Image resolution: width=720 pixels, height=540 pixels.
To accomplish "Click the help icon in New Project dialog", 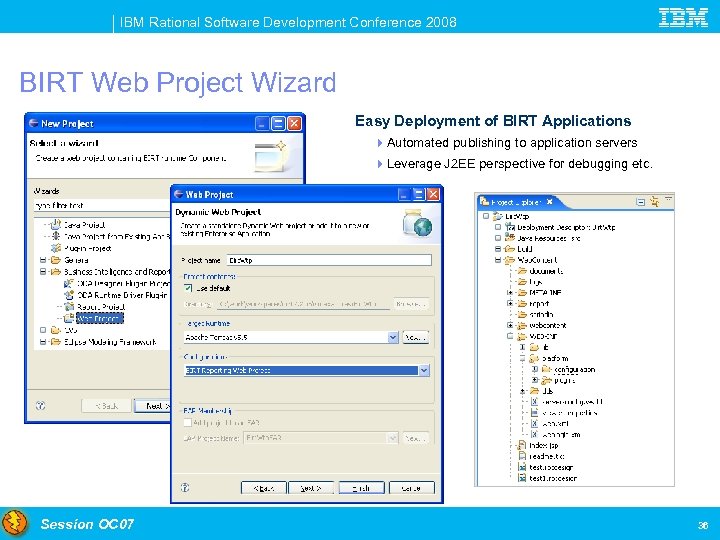I will click(x=40, y=405).
